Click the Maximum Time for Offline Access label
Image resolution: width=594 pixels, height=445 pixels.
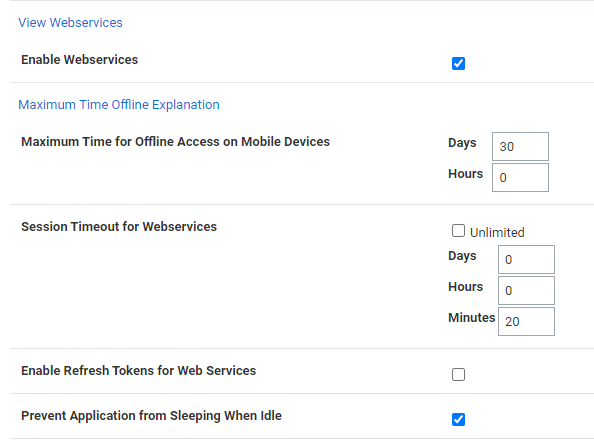[x=175, y=142]
